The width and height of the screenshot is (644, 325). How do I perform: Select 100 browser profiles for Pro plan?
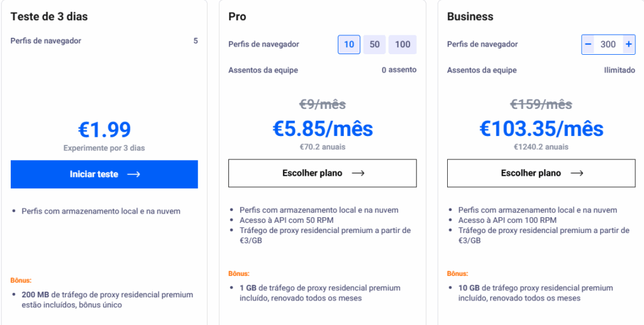402,45
